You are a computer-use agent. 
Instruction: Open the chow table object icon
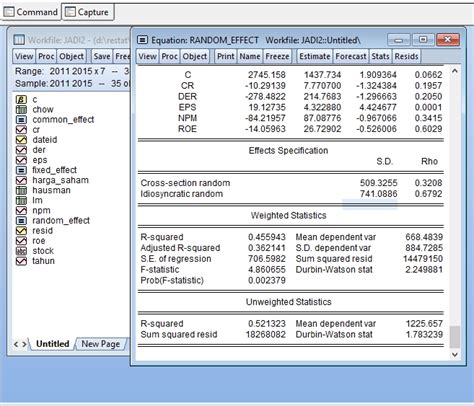pos(21,109)
